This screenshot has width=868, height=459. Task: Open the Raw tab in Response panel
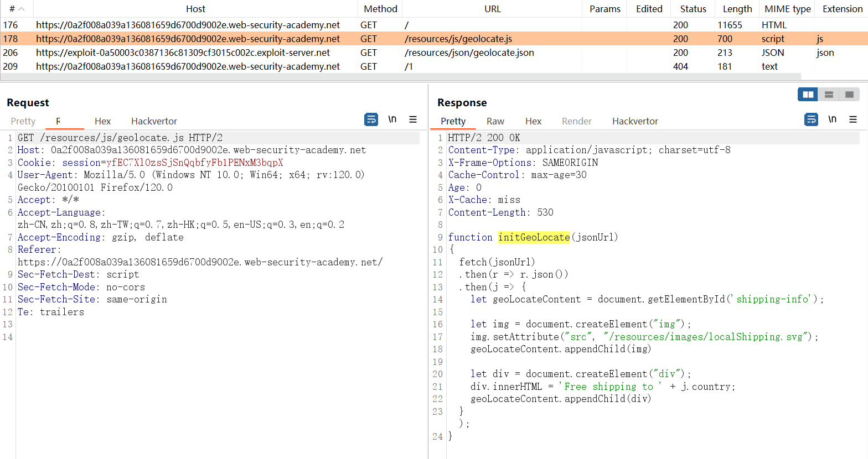click(x=495, y=121)
